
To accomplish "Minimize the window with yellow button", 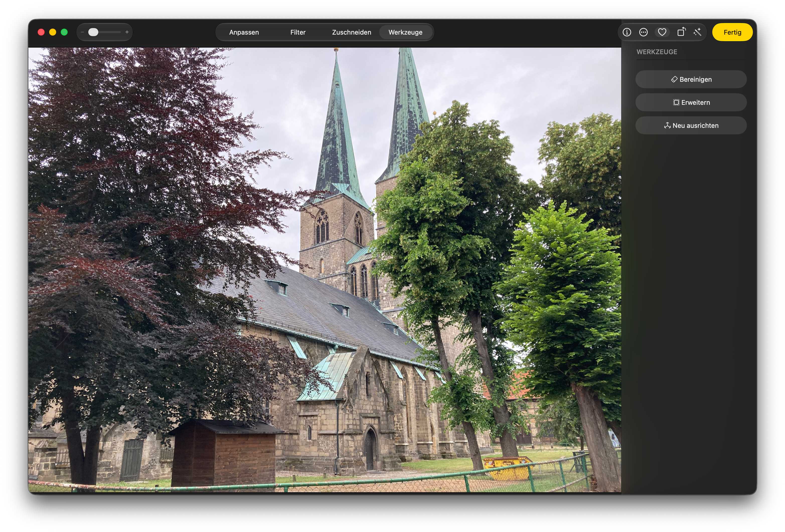I will tap(53, 32).
